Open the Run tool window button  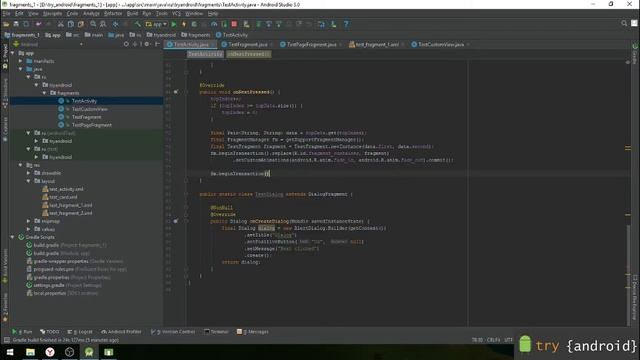point(22,332)
